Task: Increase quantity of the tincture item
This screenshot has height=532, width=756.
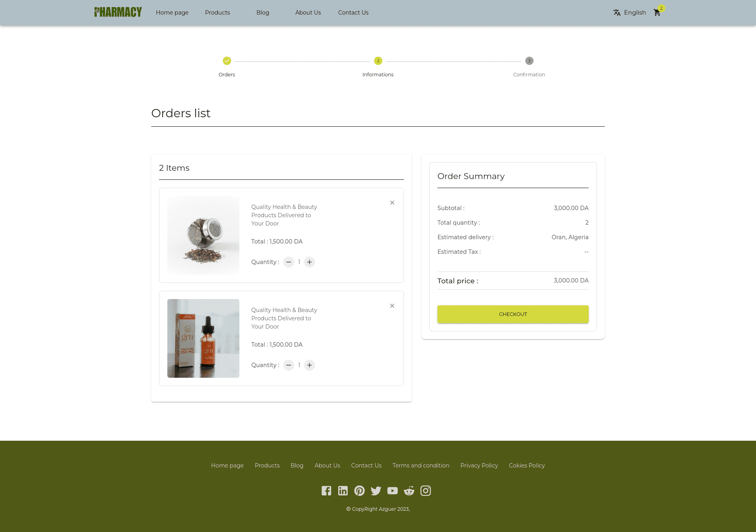Action: (309, 365)
